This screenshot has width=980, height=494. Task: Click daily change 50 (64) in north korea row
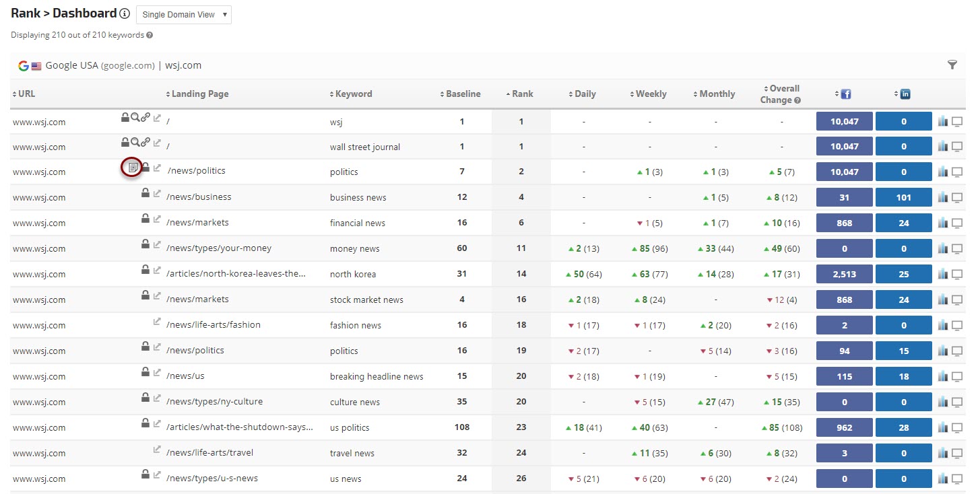584,275
